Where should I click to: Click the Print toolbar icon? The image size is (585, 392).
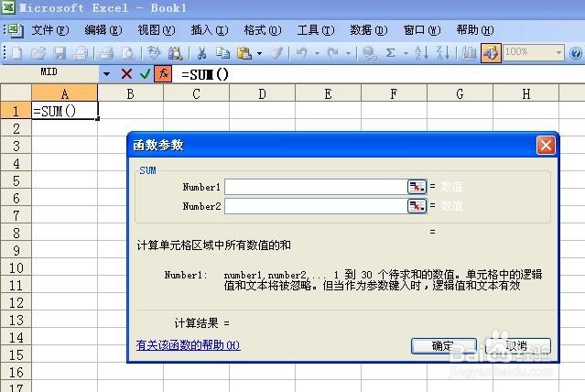pos(107,53)
